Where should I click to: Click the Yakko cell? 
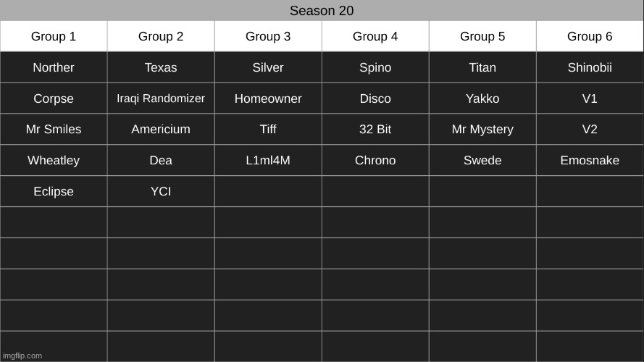tap(482, 98)
